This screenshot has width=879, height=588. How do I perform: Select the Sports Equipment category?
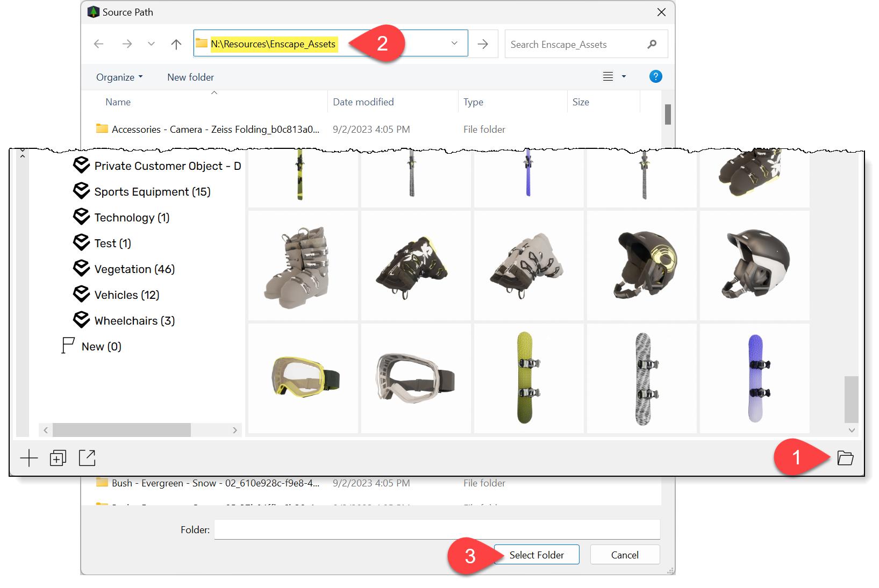152,191
